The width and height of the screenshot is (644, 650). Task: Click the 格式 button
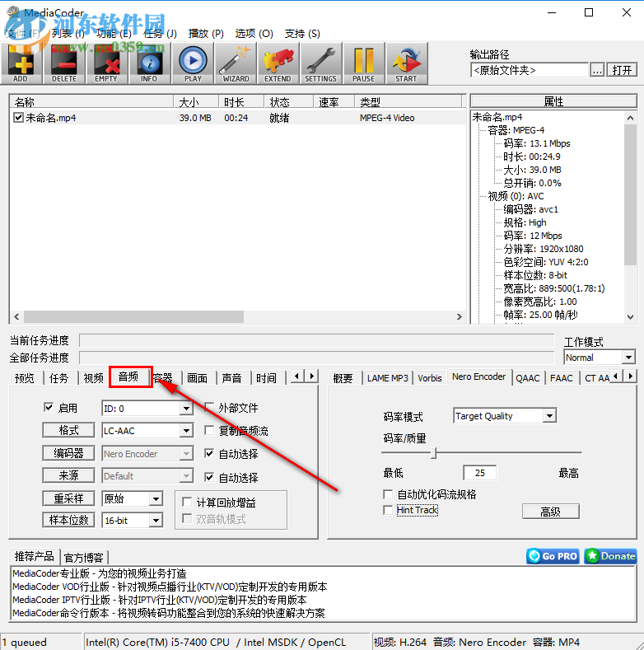(69, 430)
